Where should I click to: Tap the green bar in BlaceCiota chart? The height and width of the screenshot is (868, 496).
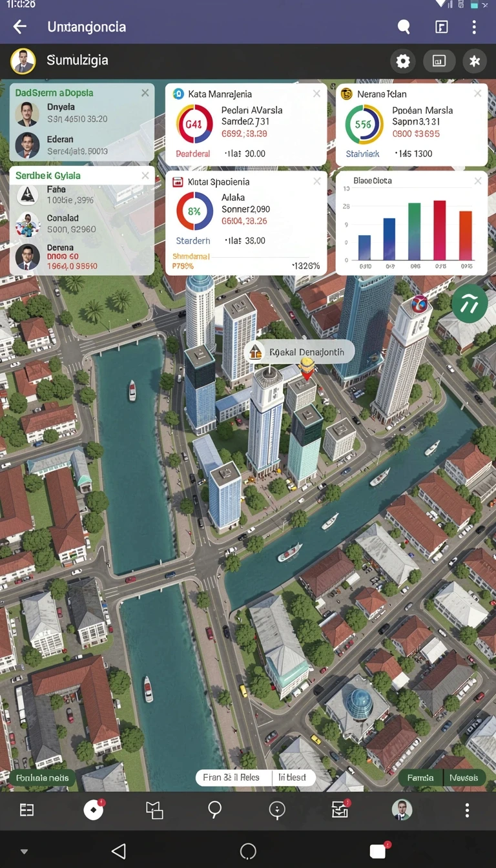[x=415, y=231]
